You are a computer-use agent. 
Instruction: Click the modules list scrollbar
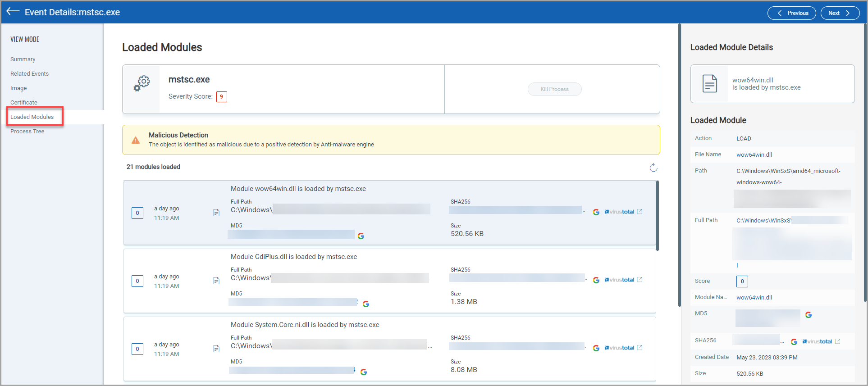point(658,216)
